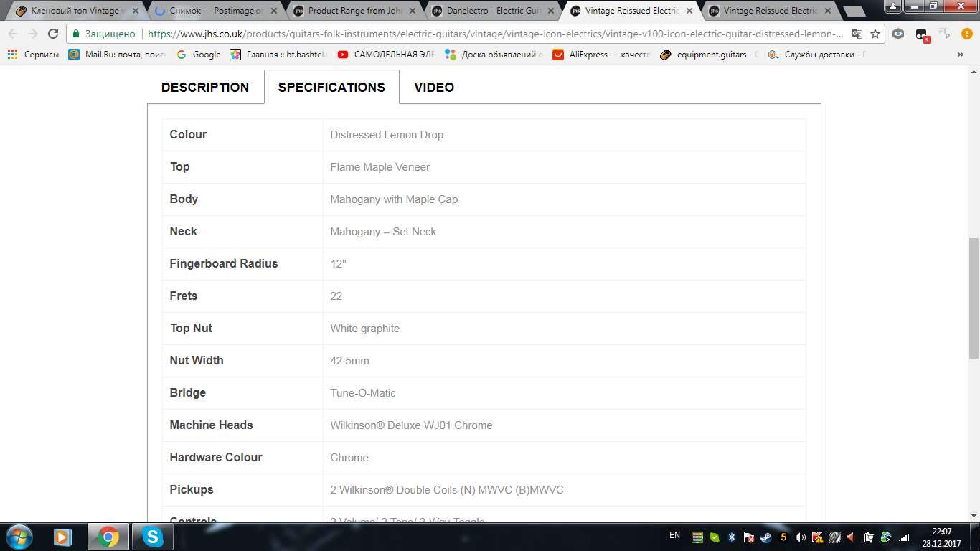The width and height of the screenshot is (980, 551).
Task: Click the green chat bubble tray icon
Action: pos(715,537)
